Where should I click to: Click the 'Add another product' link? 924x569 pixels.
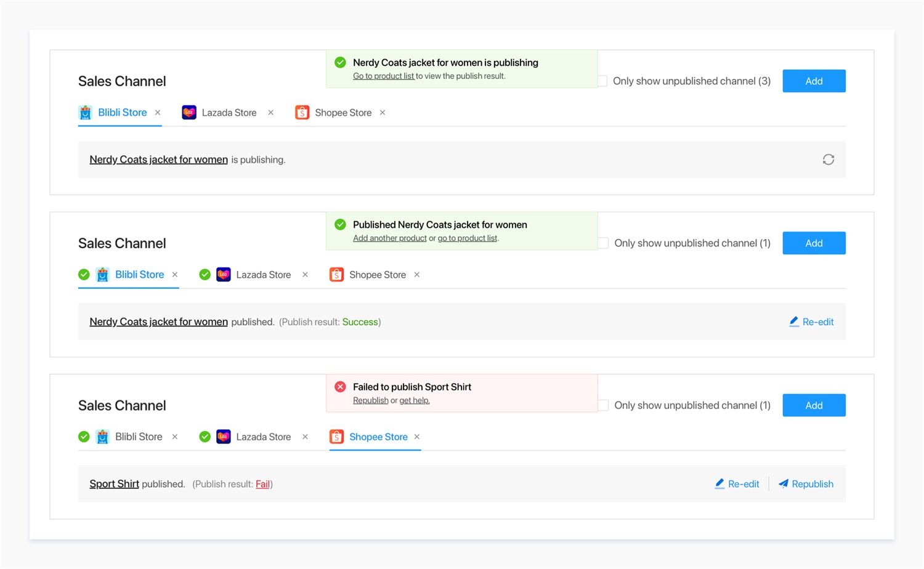point(389,238)
